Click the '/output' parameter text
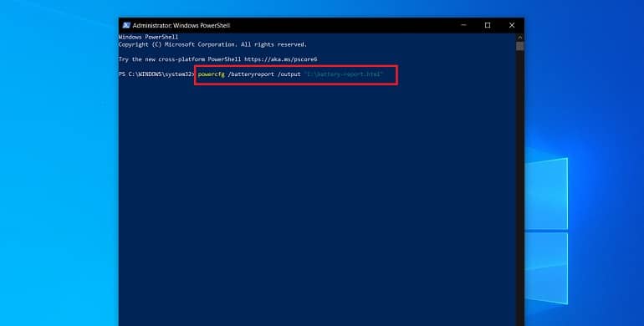Screen dimensions: 644x326 pyautogui.click(x=289, y=74)
